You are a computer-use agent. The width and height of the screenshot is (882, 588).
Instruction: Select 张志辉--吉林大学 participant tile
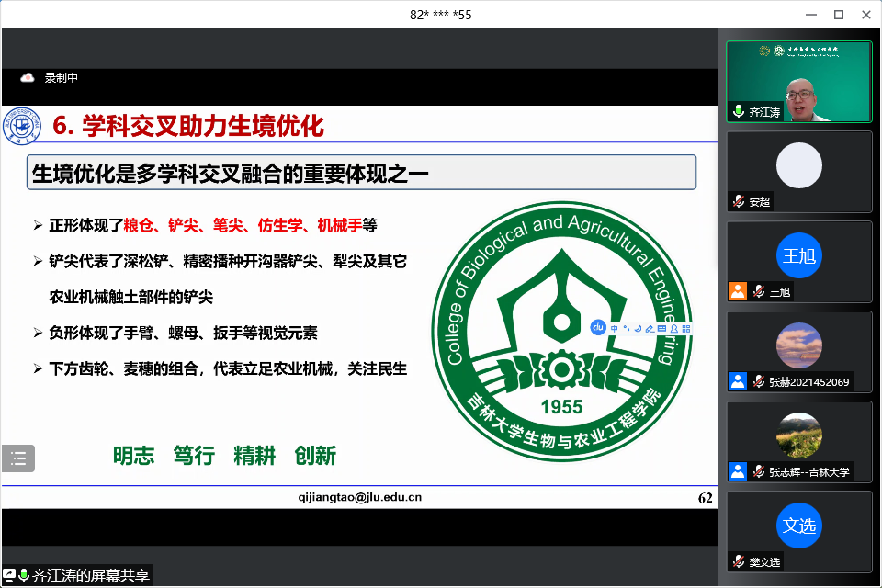[797, 441]
